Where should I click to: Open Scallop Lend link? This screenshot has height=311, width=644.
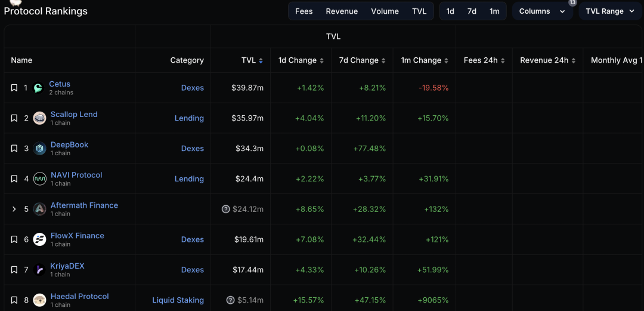point(74,115)
